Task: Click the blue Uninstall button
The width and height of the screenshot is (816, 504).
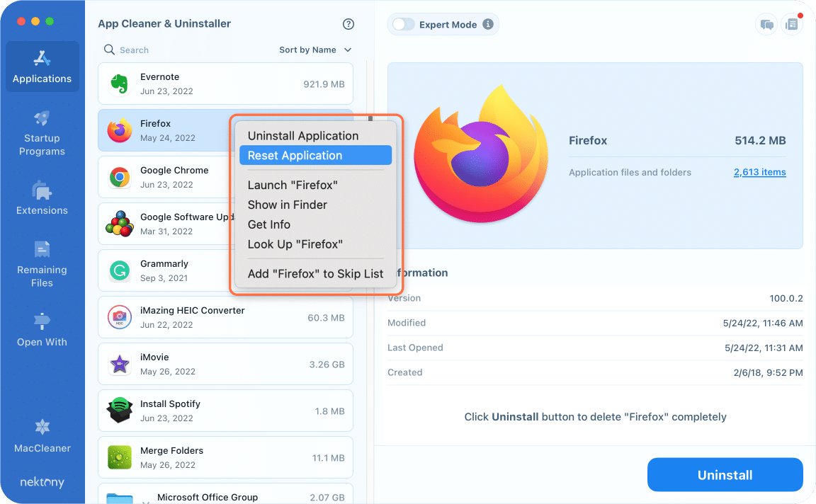Action: 725,475
